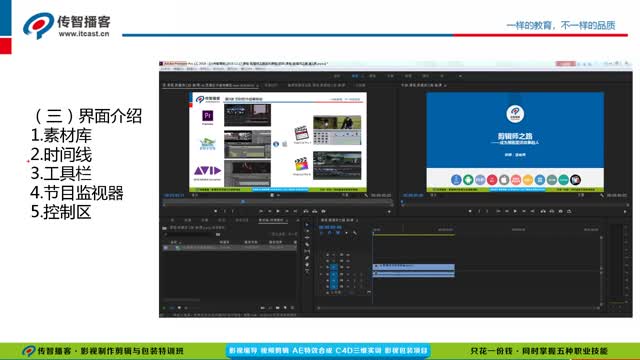Screen dimensions: 640x360
Task: Select the video clip on track V1
Action: [413, 267]
